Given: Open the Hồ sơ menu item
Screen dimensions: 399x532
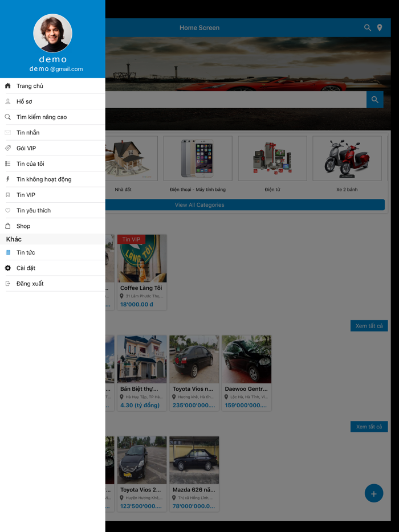Looking at the screenshot, I should 52,101.
